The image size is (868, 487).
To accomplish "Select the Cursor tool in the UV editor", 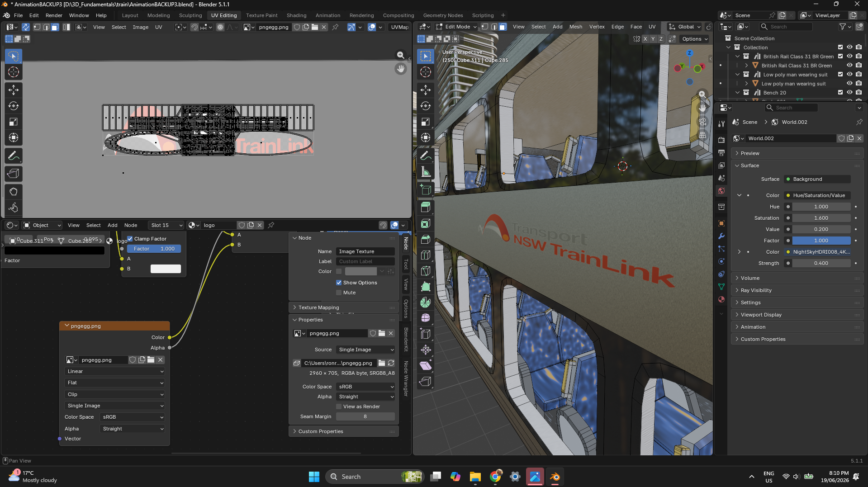I will pyautogui.click(x=14, y=72).
